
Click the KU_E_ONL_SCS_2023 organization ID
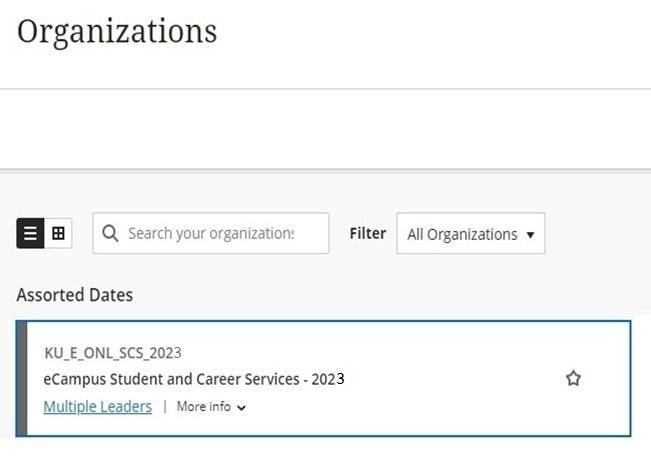[113, 352]
